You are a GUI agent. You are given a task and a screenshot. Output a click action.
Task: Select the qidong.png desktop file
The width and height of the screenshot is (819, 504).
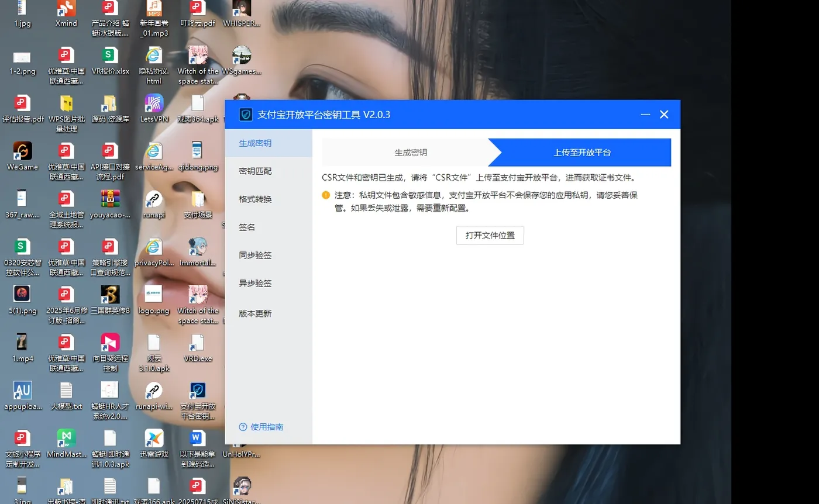coord(198,157)
